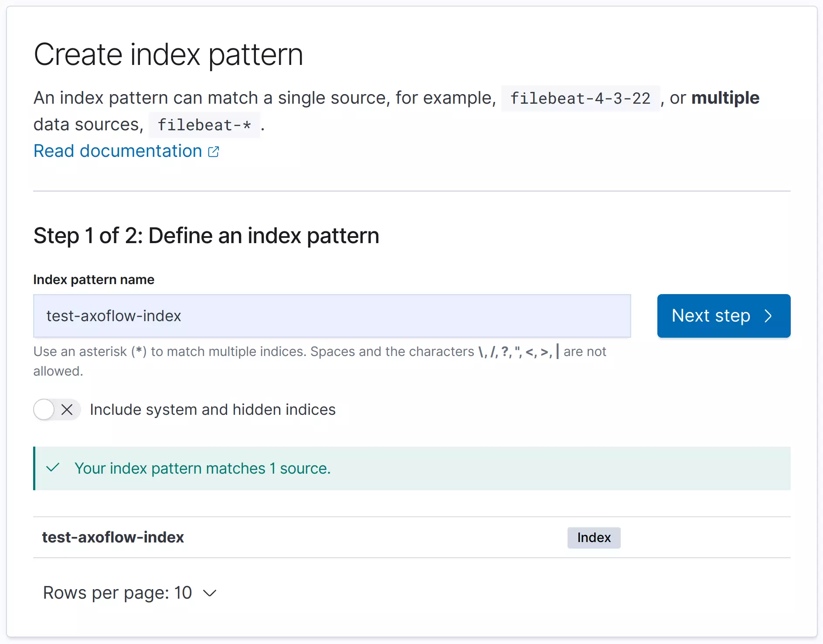The width and height of the screenshot is (823, 644).
Task: Click the downward chevron next to Rows per page
Action: pos(209,593)
